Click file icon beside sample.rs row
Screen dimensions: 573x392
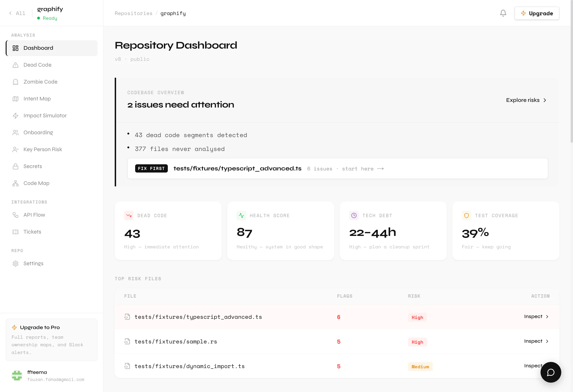pos(127,341)
